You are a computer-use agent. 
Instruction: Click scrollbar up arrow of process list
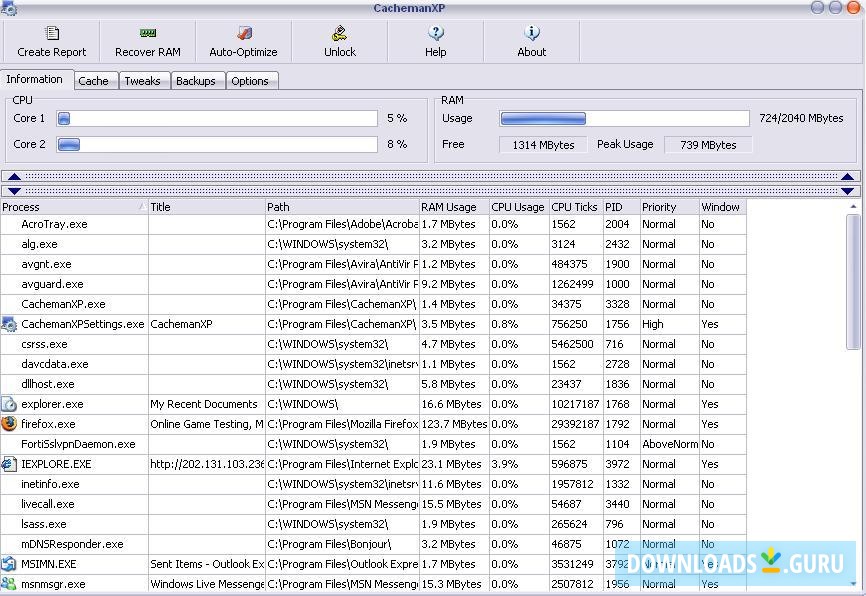(853, 207)
